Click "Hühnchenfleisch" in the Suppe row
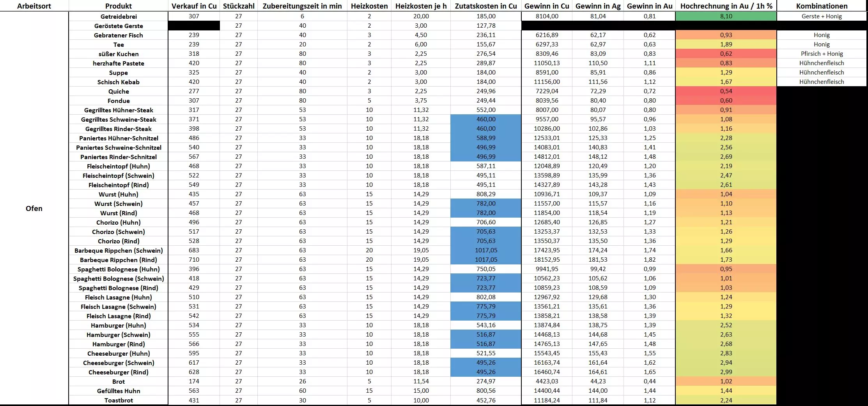 pyautogui.click(x=822, y=73)
